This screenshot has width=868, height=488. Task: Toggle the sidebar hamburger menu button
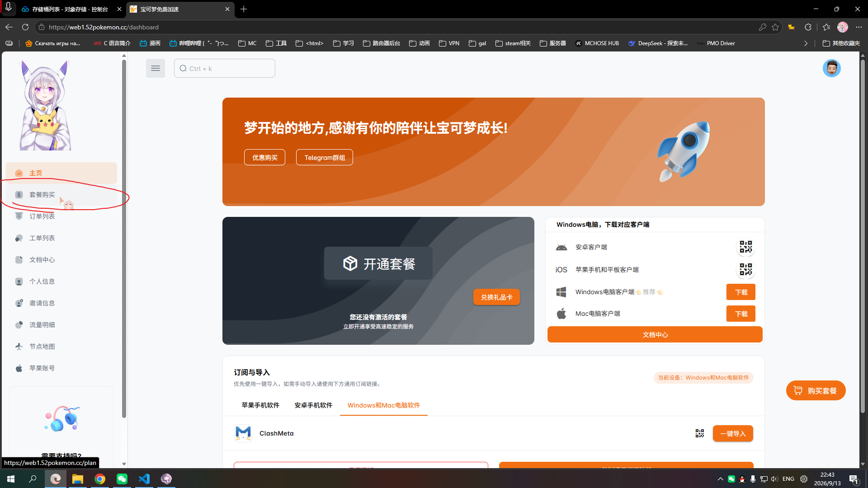155,68
